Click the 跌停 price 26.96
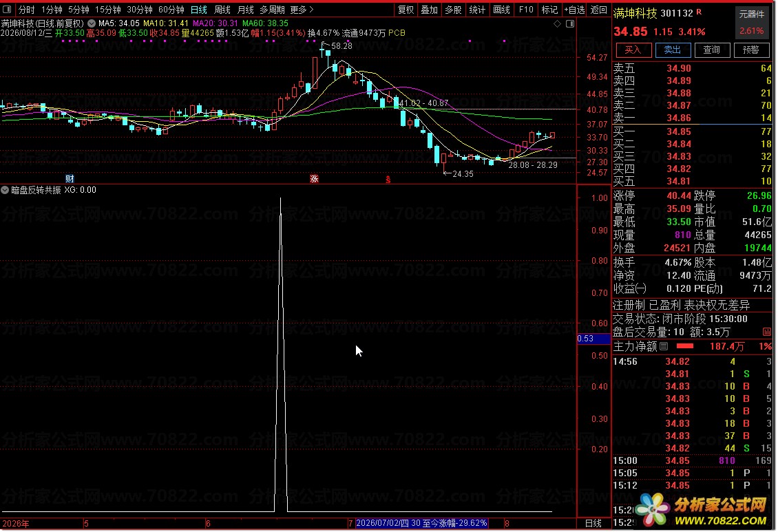The width and height of the screenshot is (778, 532). coord(759,196)
